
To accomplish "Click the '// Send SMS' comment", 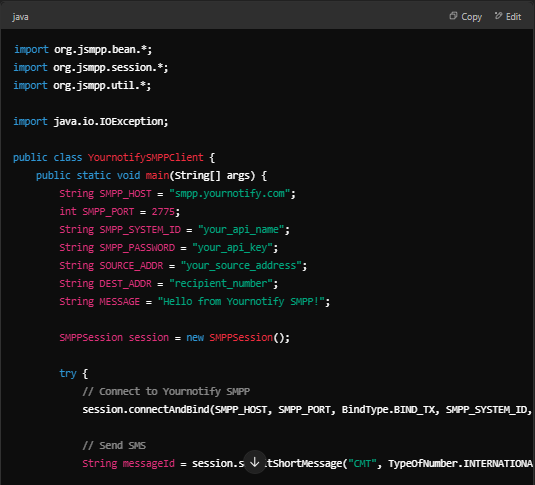I will (x=114, y=445).
